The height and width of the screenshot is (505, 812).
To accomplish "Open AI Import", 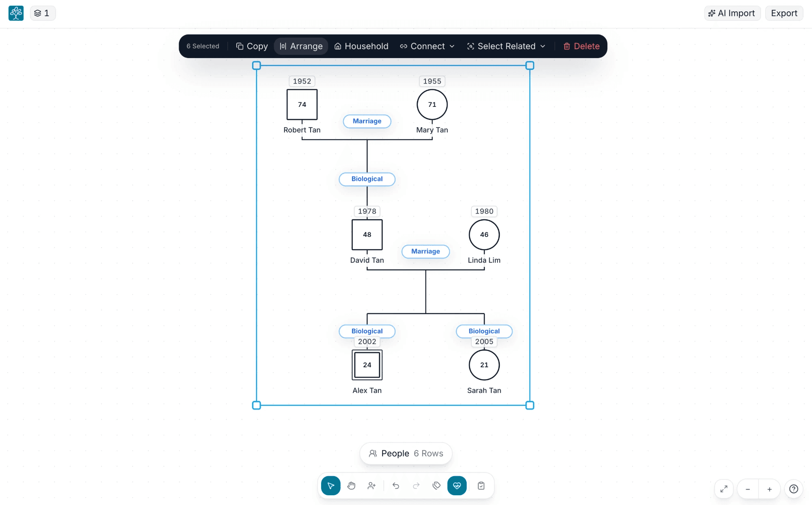I will [x=732, y=13].
